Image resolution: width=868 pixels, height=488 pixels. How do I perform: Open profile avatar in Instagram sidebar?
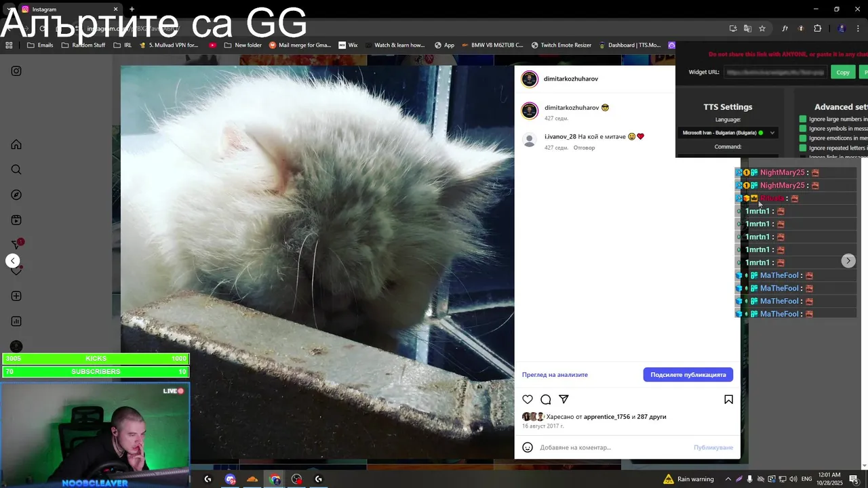(16, 346)
